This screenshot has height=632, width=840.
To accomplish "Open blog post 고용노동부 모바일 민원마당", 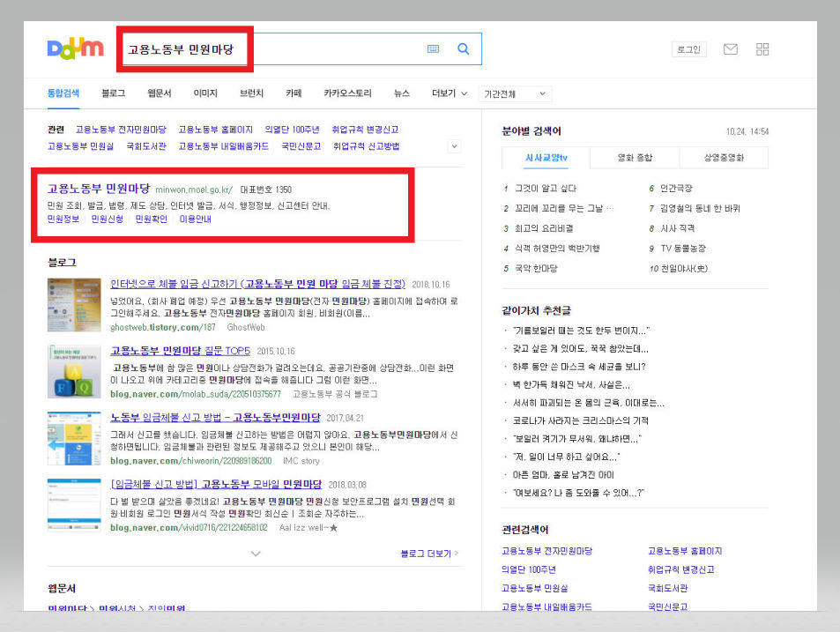I will (216, 484).
